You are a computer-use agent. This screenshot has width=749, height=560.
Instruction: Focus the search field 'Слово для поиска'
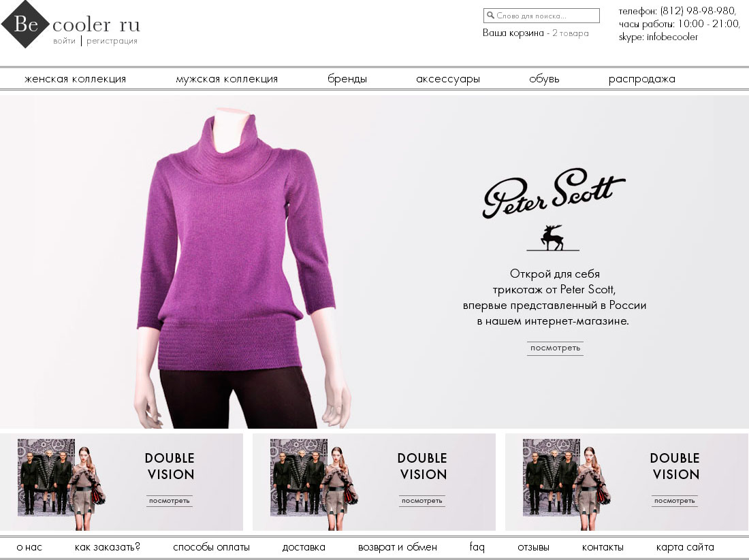tap(541, 15)
